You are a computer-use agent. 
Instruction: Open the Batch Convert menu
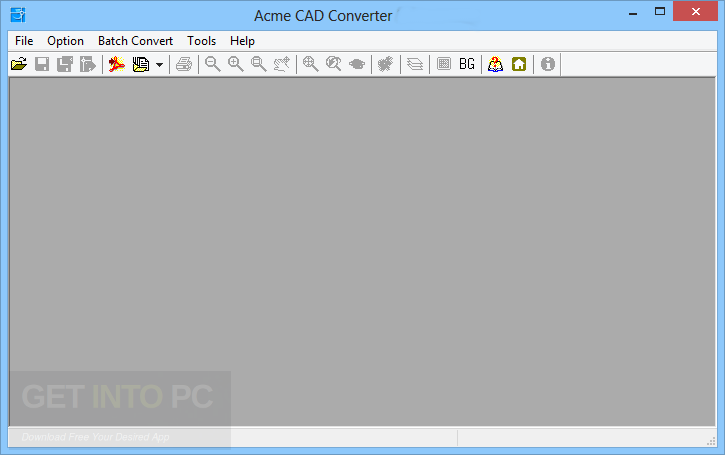[135, 41]
